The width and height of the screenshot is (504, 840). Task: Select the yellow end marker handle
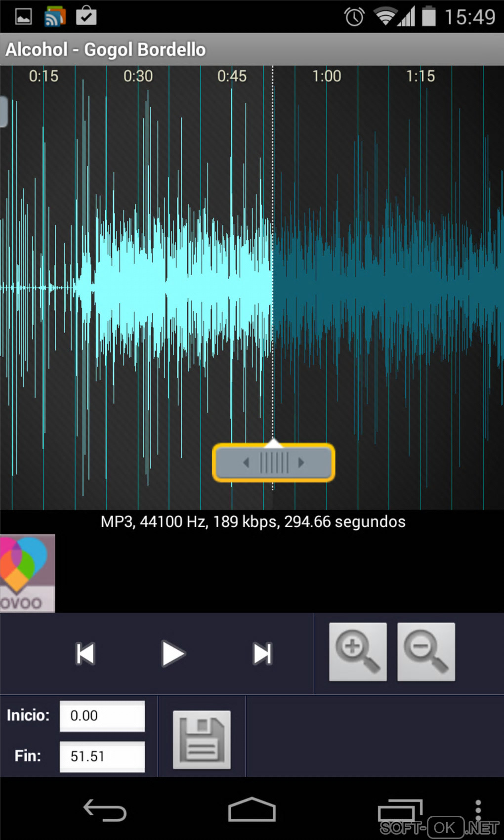[274, 462]
